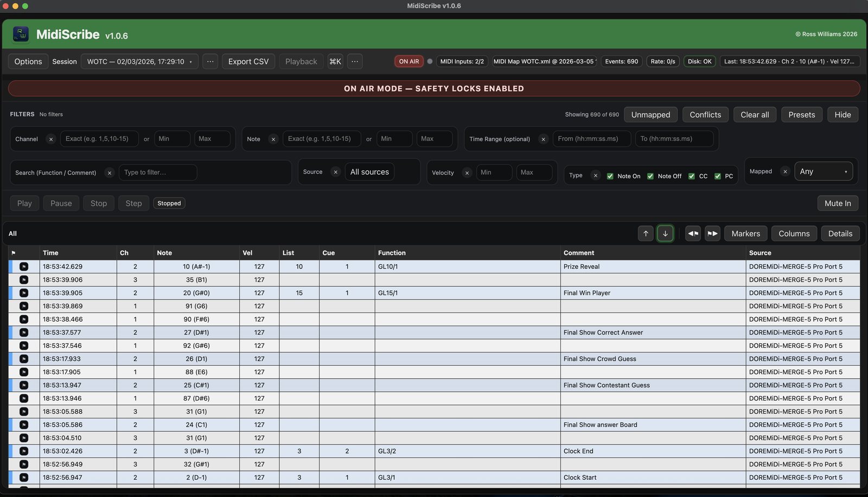This screenshot has width=868, height=497.
Task: Focus the Note Max field
Action: click(435, 139)
